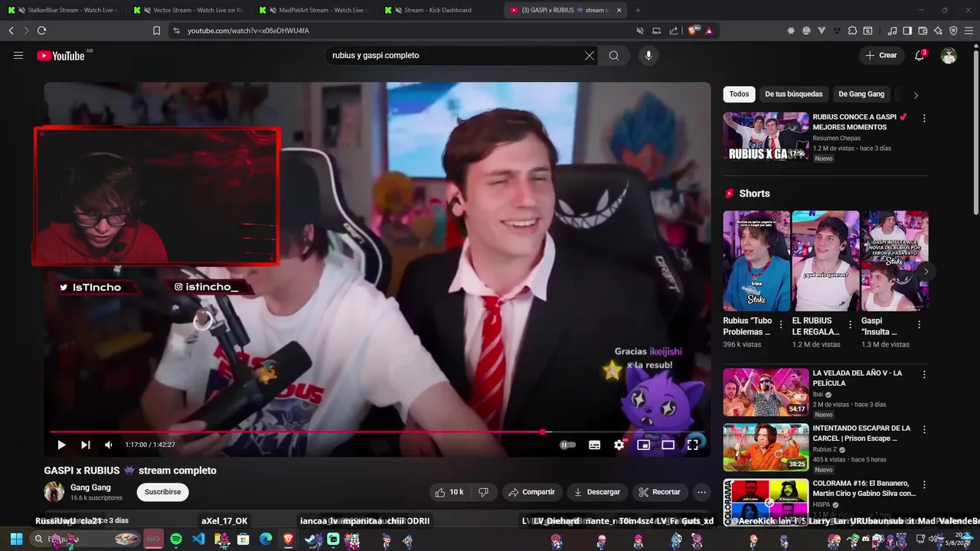Open LA VELADA DEL AÑO V video title

(857, 378)
